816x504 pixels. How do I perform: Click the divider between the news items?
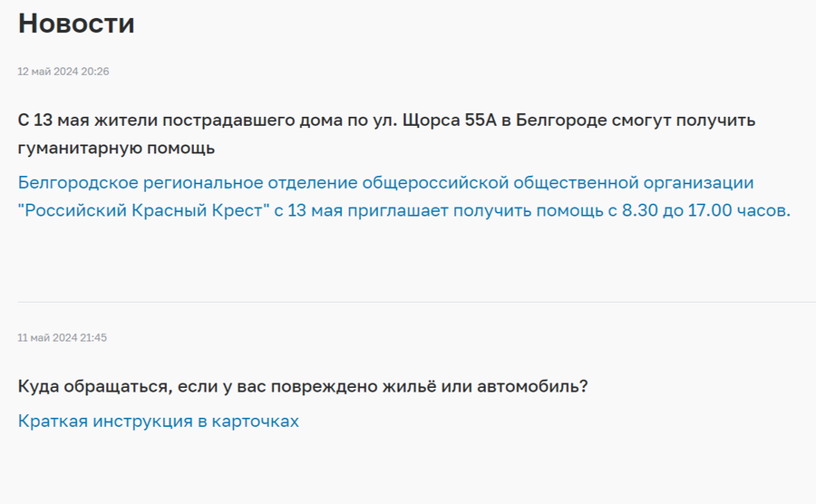(x=416, y=302)
